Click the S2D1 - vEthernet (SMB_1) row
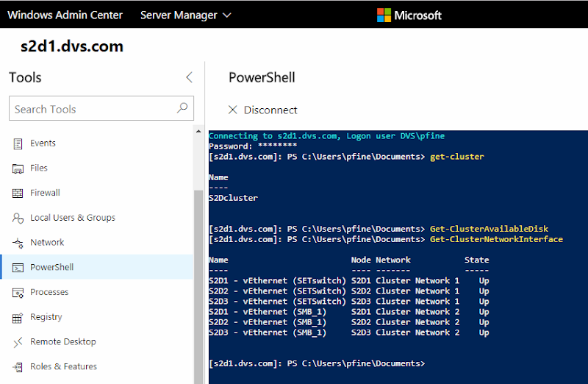The image size is (588, 384). coord(348,312)
